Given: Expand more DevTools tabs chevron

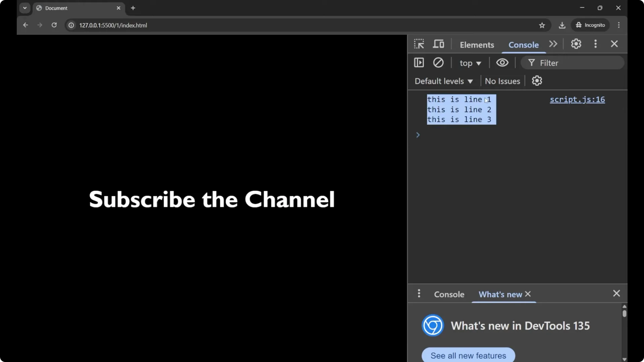Looking at the screenshot, I should 553,44.
